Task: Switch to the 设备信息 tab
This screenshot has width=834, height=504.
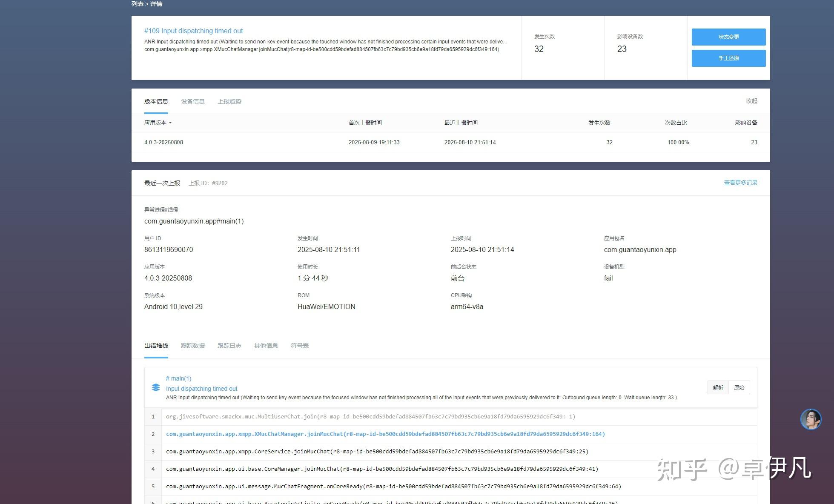Action: pos(192,101)
